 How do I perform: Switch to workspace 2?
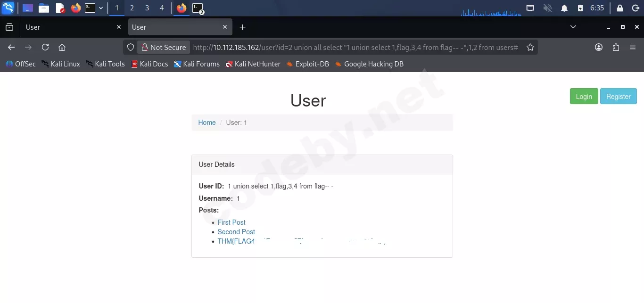pyautogui.click(x=132, y=8)
